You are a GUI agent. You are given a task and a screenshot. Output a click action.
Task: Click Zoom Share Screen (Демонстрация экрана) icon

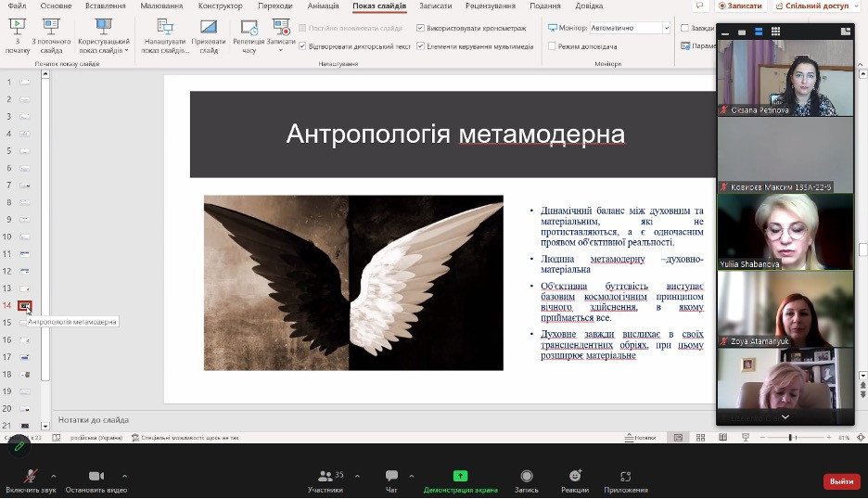[460, 477]
